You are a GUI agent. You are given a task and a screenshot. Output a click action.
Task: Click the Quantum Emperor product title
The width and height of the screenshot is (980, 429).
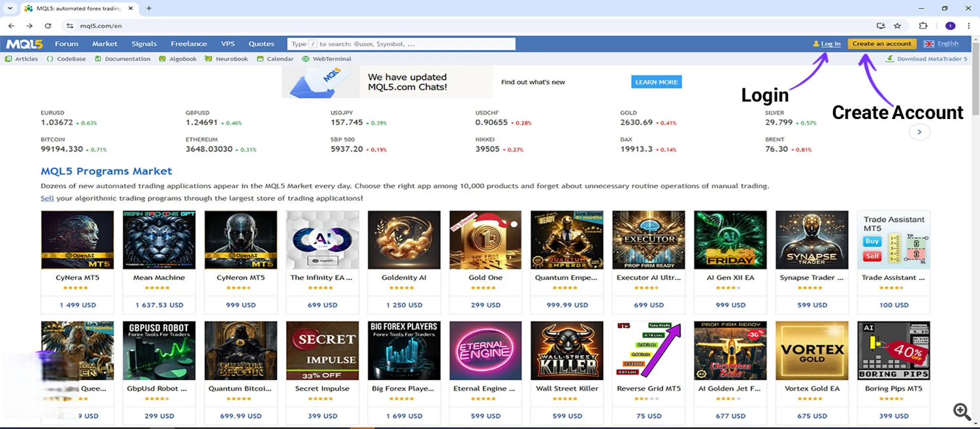coord(567,277)
